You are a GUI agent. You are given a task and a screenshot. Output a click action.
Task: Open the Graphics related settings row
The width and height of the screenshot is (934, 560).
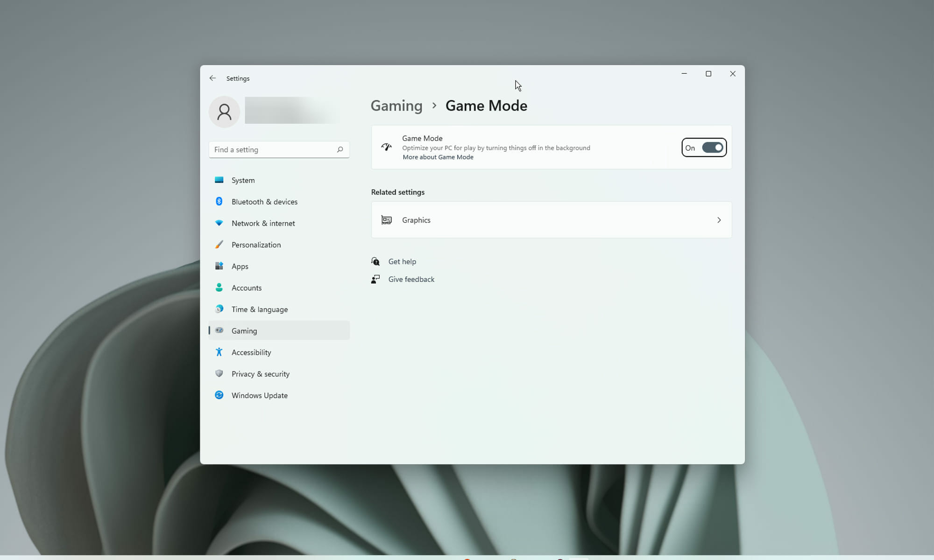coord(552,220)
